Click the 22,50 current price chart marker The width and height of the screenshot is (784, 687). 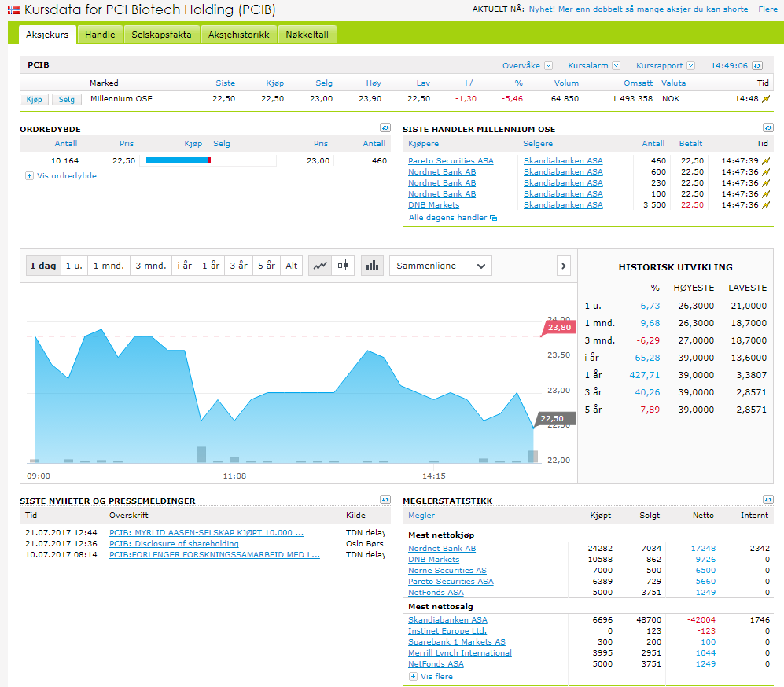pos(554,419)
